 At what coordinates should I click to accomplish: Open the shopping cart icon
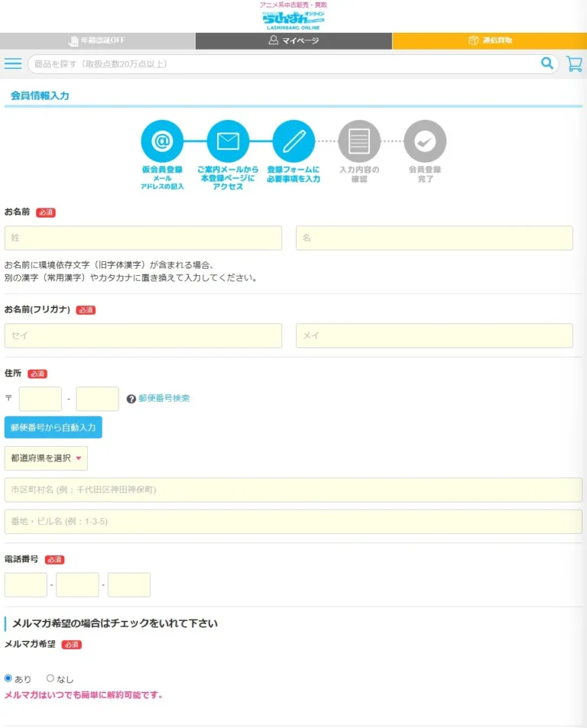click(574, 63)
